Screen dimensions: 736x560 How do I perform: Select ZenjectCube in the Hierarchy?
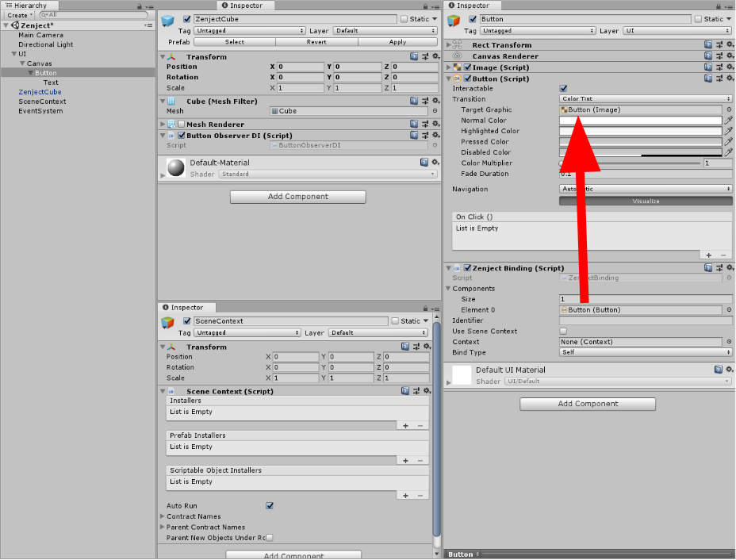[40, 92]
